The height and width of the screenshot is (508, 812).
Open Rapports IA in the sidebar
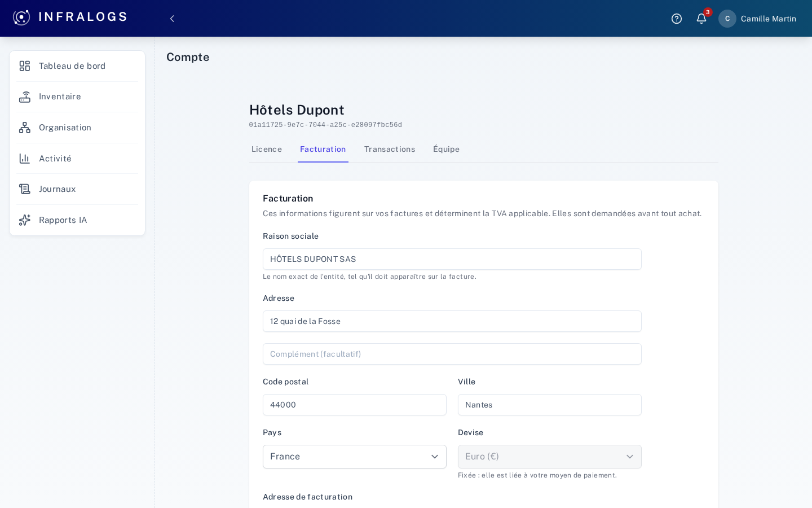77,220
